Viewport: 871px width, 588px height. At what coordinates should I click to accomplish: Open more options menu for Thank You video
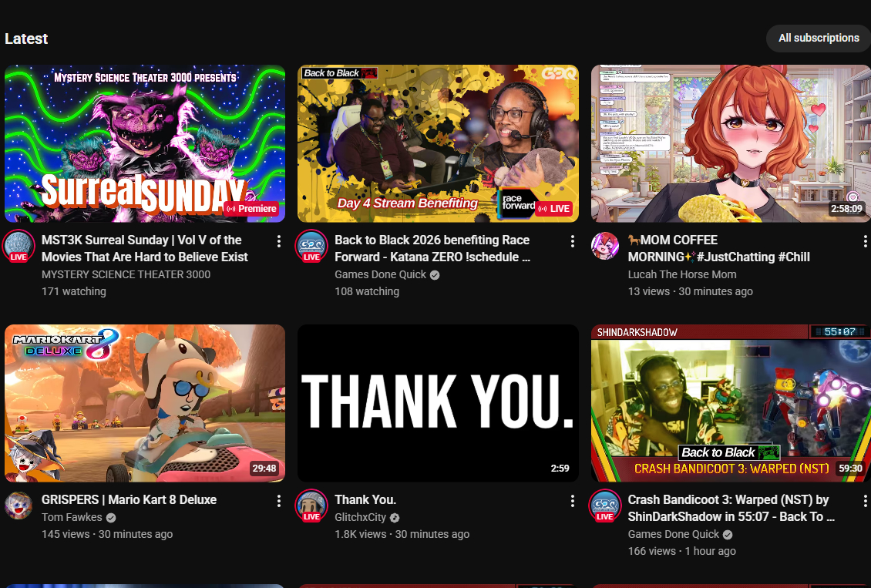(572, 501)
